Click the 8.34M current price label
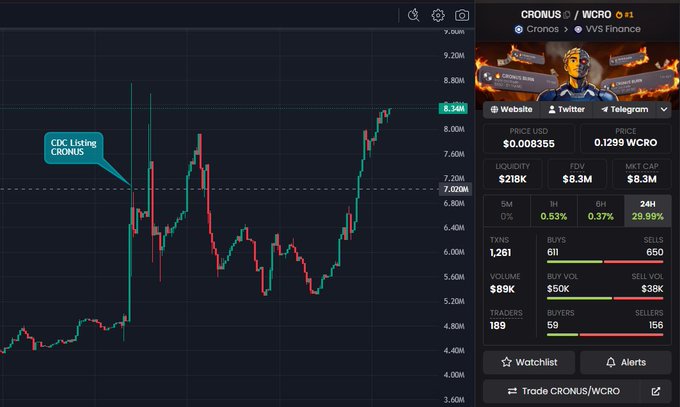This screenshot has height=407, width=680. (x=454, y=108)
